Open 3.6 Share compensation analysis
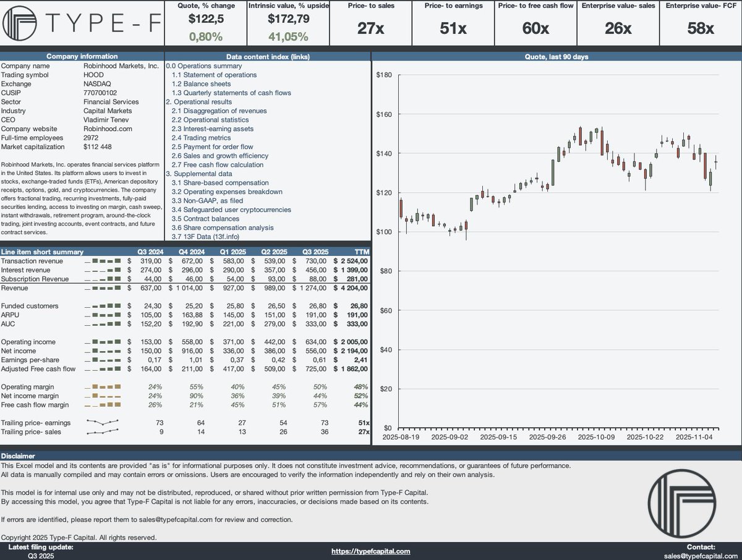Viewport: 742px width, 560px height. (x=223, y=227)
